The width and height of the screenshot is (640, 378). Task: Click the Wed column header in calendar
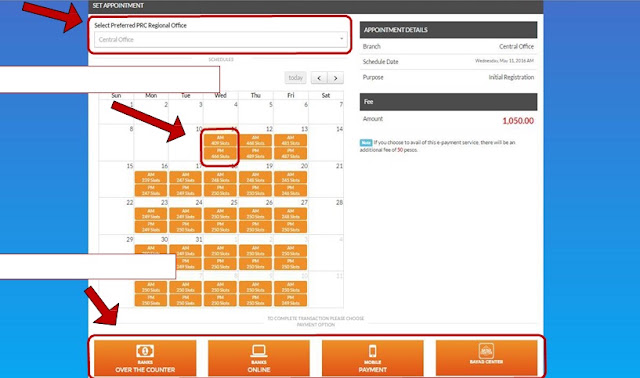click(x=220, y=96)
